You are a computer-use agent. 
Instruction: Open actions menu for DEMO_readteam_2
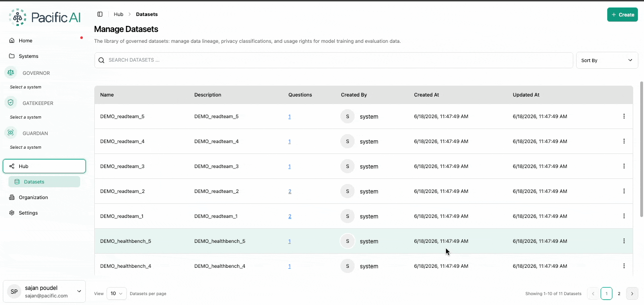[x=624, y=191]
